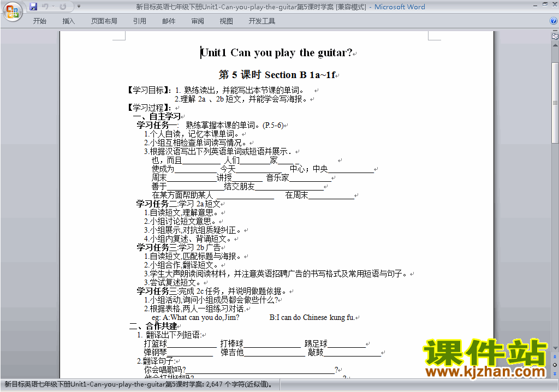
Task: Click the blank after '结交朋友'
Action: (289, 187)
